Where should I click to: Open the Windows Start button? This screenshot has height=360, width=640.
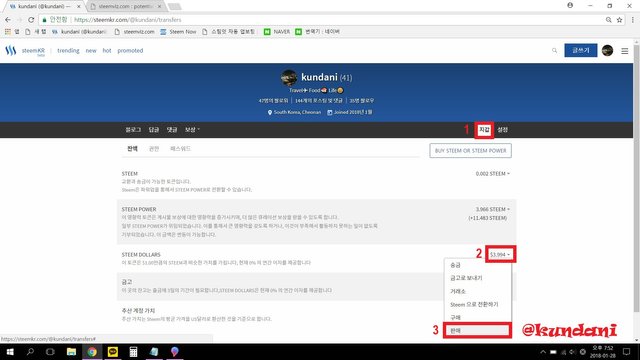(x=10, y=351)
